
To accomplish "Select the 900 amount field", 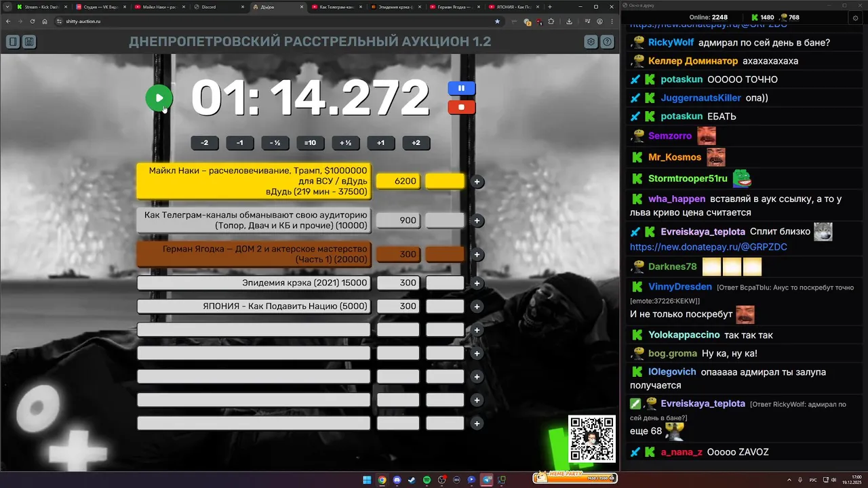I will [x=398, y=220].
